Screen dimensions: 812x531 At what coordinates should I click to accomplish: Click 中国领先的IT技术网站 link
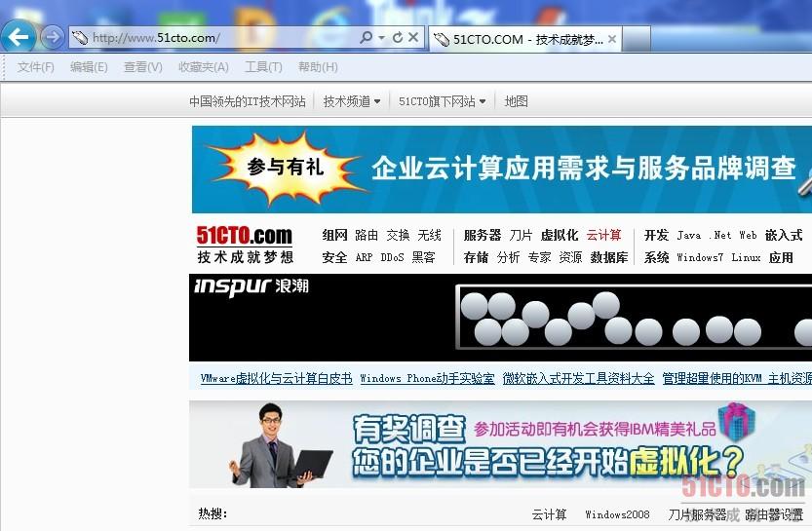pos(248,101)
